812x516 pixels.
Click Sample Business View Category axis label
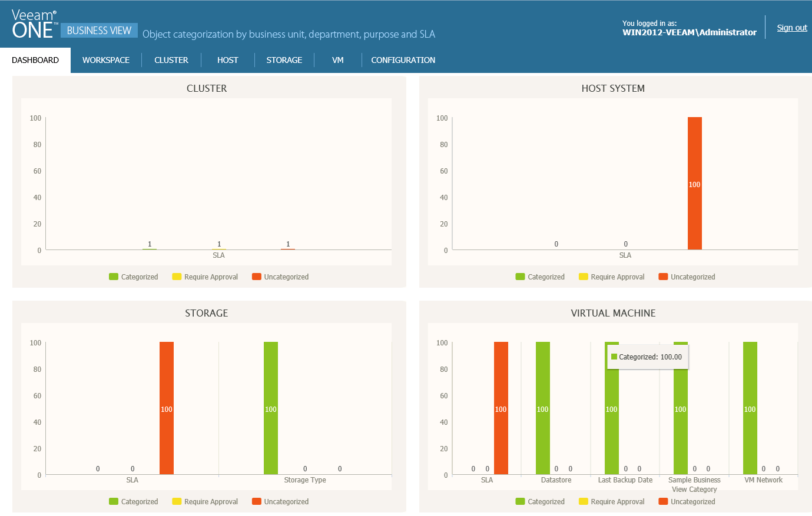point(695,485)
